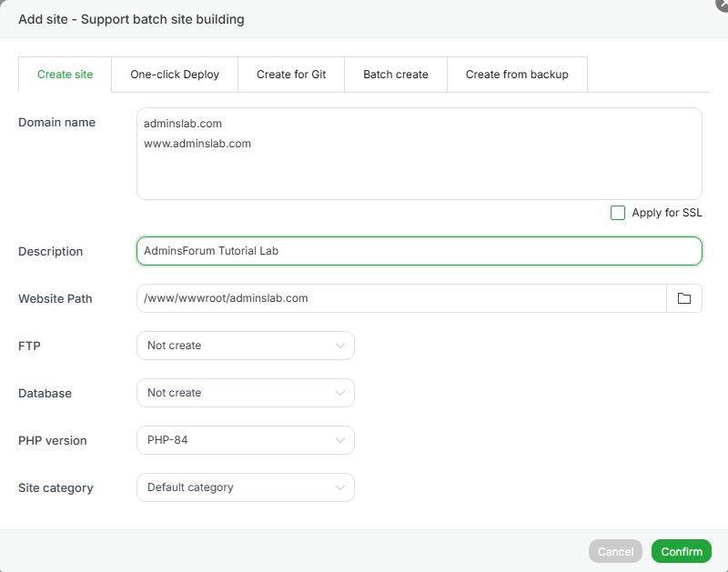Open the One-click Deploy tab
The width and height of the screenshot is (728, 572).
[175, 75]
